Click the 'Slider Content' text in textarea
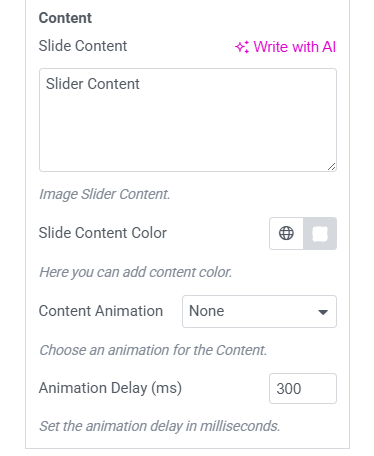The width and height of the screenshot is (374, 456). coord(93,84)
